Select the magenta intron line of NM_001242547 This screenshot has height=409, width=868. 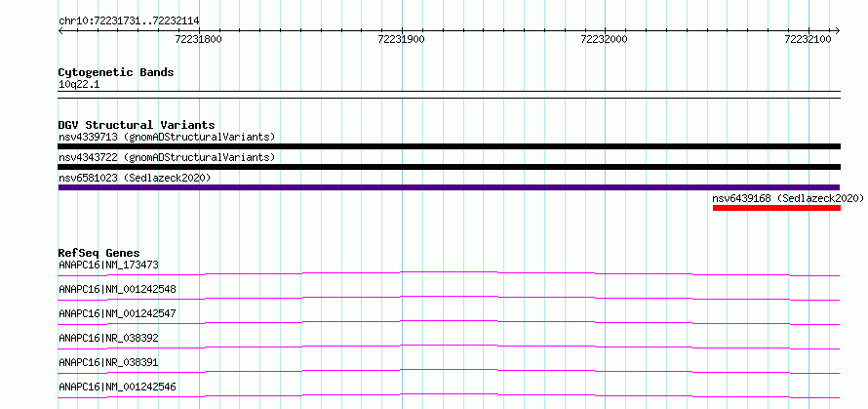[449, 322]
